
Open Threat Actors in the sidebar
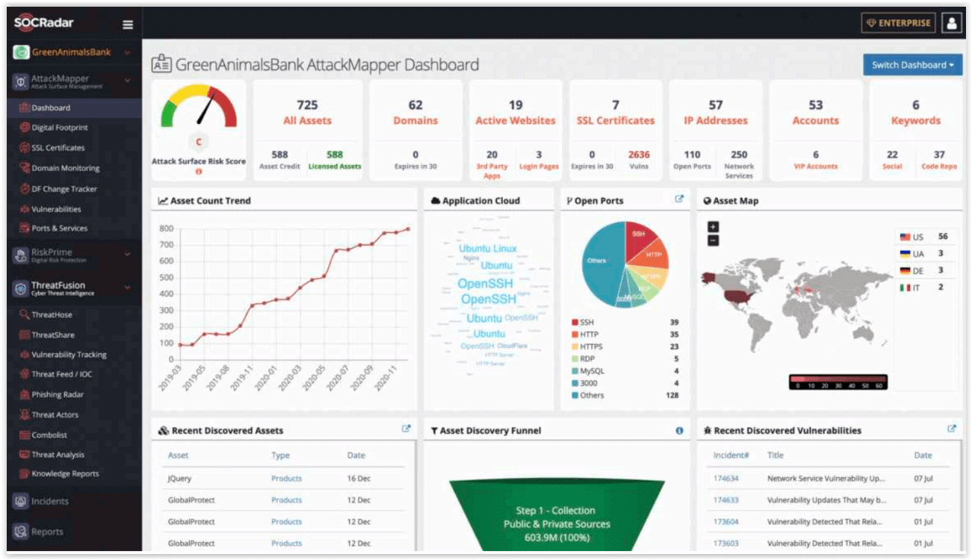(52, 414)
